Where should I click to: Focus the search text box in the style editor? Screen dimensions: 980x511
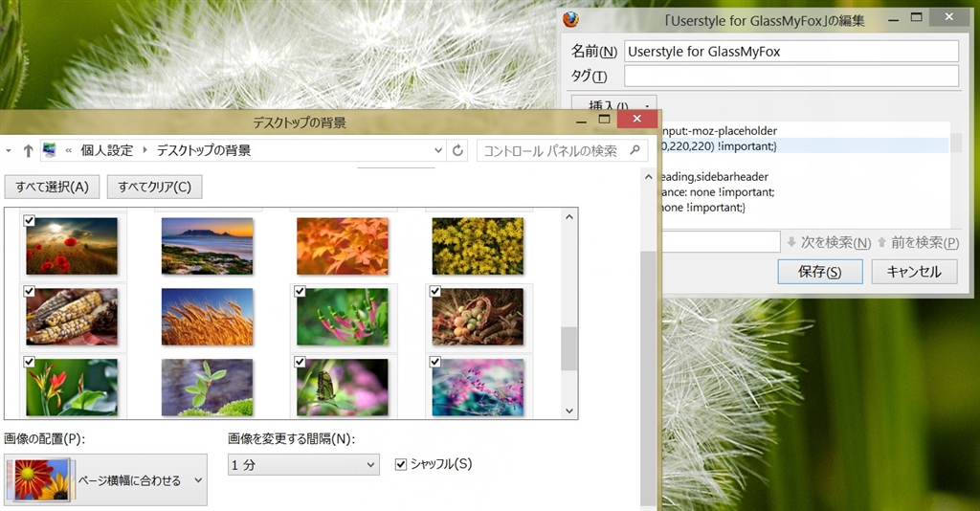(720, 242)
